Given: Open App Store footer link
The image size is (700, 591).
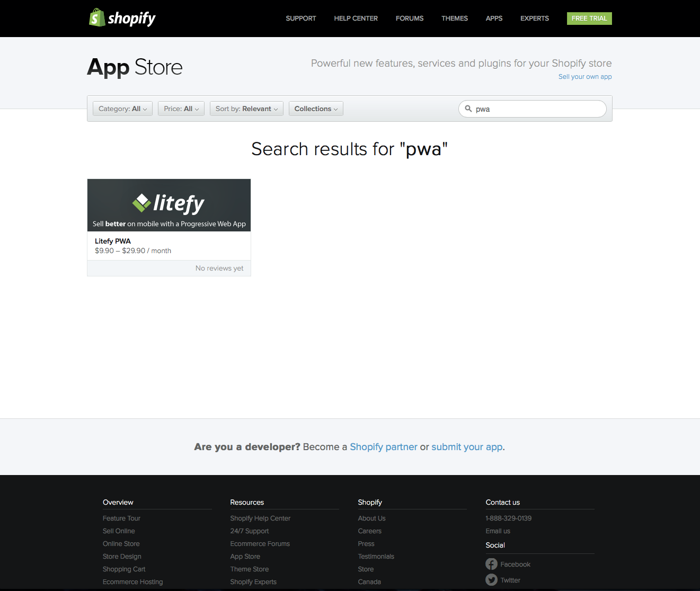Looking at the screenshot, I should (245, 557).
